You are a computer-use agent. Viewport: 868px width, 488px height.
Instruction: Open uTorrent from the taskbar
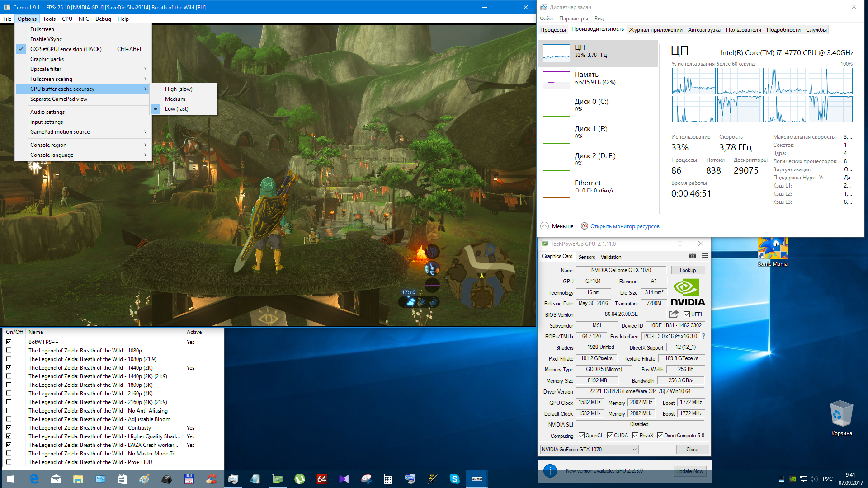[299, 479]
